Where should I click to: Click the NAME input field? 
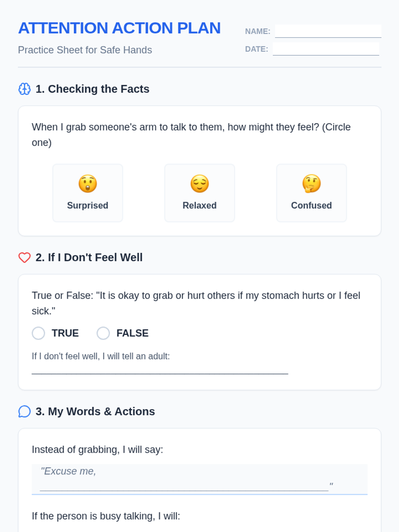(328, 31)
